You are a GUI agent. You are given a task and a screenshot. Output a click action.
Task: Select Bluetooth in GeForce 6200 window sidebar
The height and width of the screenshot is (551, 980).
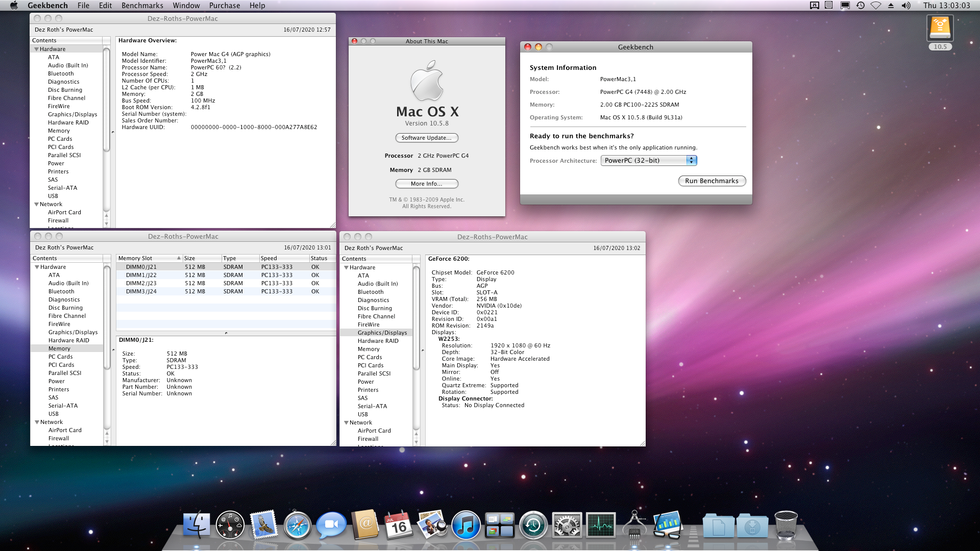click(x=371, y=292)
